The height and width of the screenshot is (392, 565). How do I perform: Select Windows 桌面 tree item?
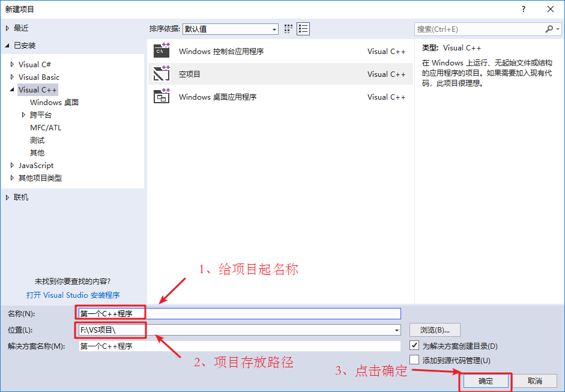click(x=55, y=102)
